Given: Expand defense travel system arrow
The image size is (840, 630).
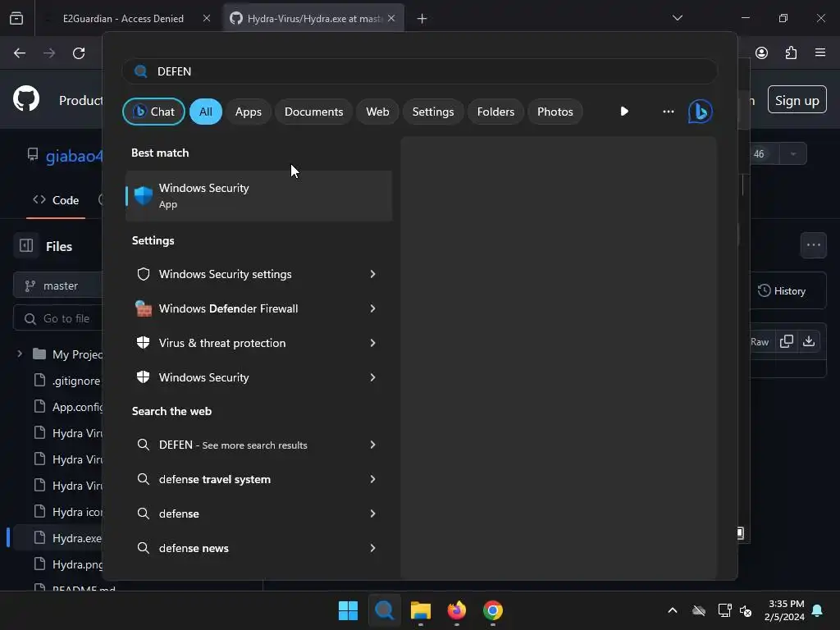Looking at the screenshot, I should tap(372, 479).
